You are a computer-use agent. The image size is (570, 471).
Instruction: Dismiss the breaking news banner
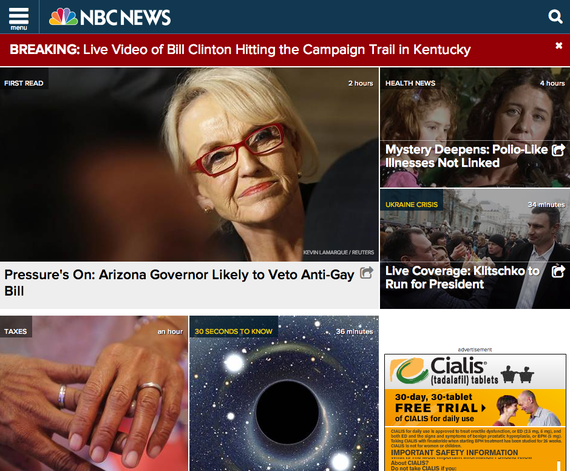(x=559, y=46)
